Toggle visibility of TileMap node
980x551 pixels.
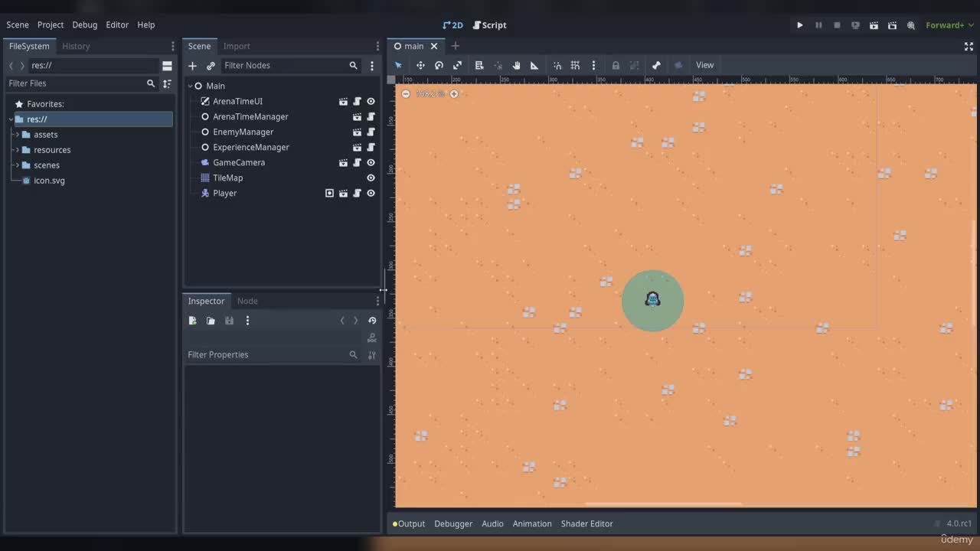(x=371, y=178)
